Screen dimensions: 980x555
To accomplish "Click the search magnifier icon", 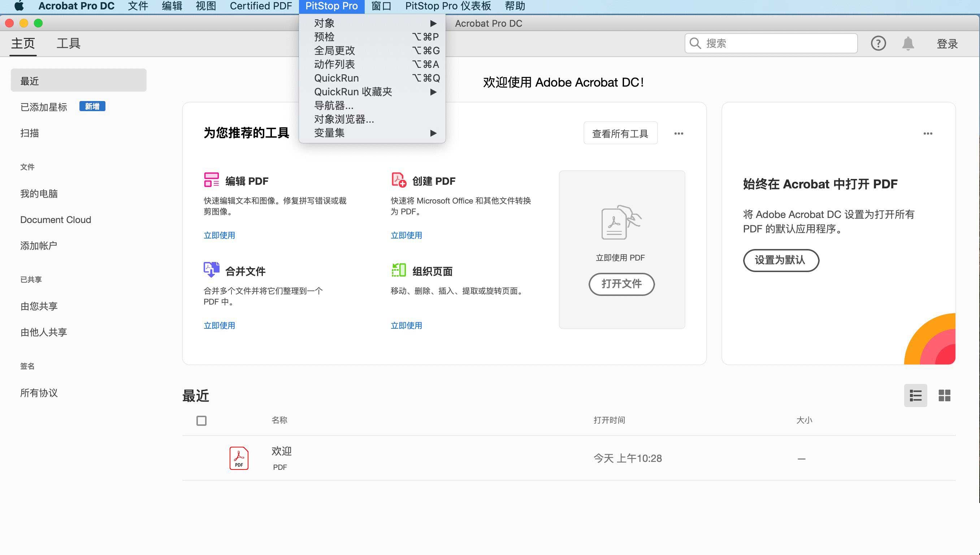I will click(x=695, y=43).
